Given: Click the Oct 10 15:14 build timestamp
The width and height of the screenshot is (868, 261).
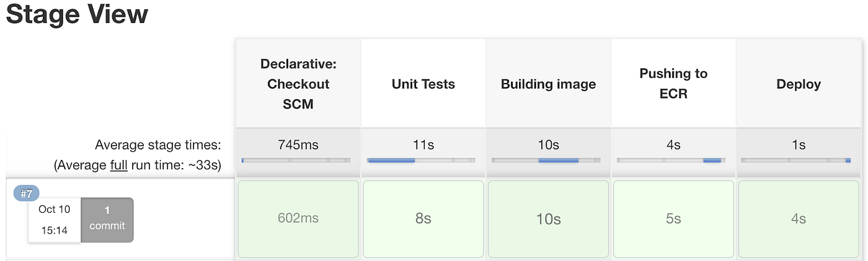Looking at the screenshot, I should pos(55,219).
